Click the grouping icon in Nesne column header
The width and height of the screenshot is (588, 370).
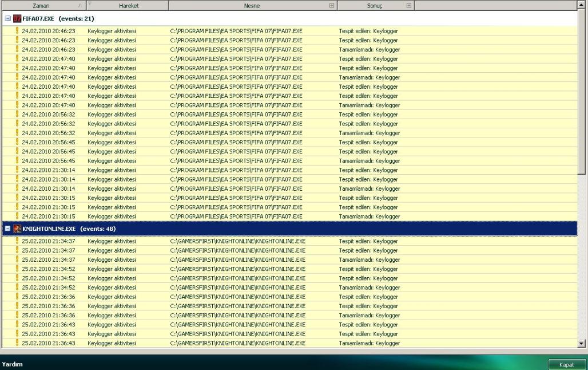pyautogui.click(x=331, y=6)
